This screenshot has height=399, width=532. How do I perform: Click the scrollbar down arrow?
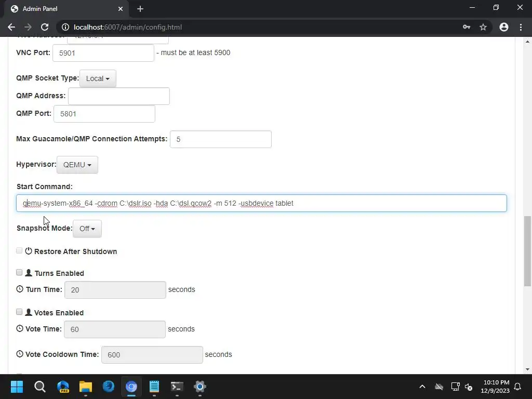pyautogui.click(x=527, y=369)
